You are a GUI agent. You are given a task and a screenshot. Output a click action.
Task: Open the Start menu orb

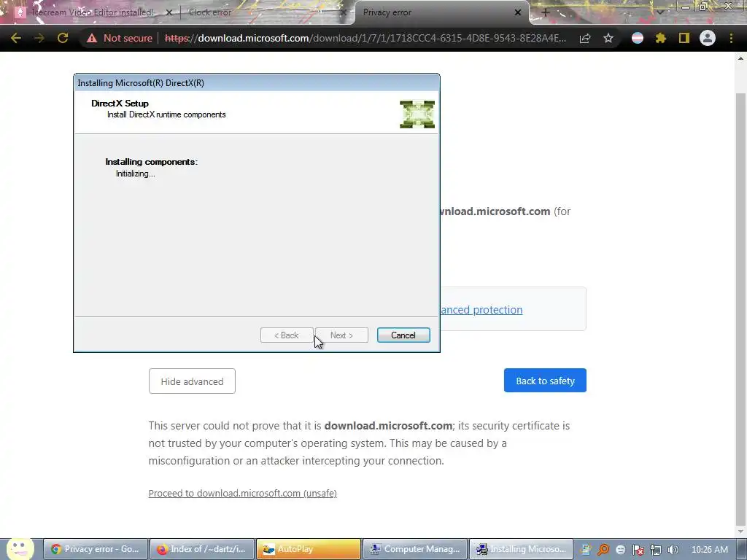(20, 548)
